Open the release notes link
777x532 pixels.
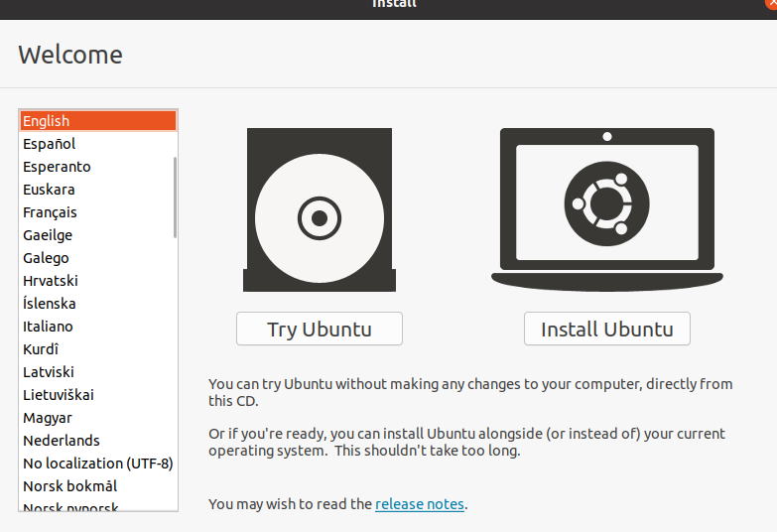[419, 504]
